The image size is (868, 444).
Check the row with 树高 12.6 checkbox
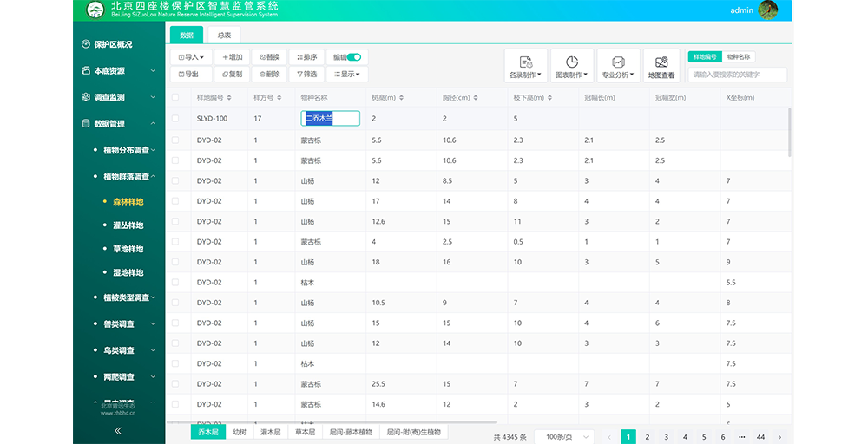(x=175, y=222)
